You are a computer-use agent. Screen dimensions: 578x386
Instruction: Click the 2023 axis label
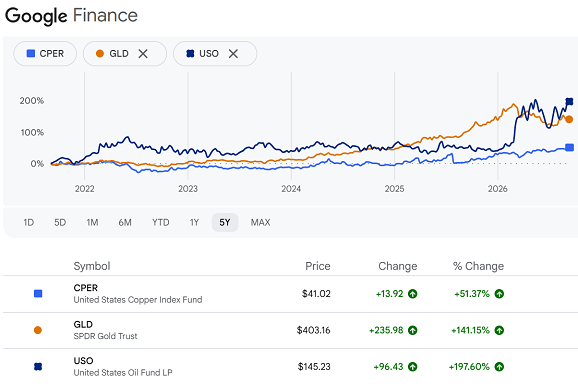[x=188, y=189]
